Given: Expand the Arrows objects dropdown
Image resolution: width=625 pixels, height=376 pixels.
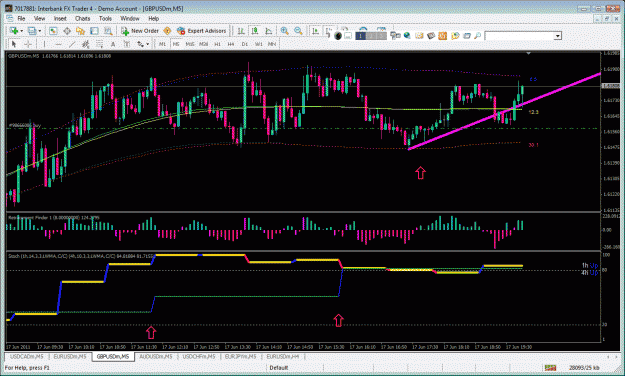Looking at the screenshot, I should (x=148, y=44).
